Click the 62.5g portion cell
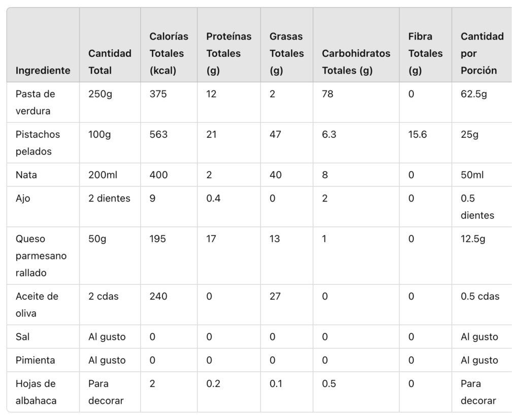The height and width of the screenshot is (420, 520). pyautogui.click(x=474, y=94)
